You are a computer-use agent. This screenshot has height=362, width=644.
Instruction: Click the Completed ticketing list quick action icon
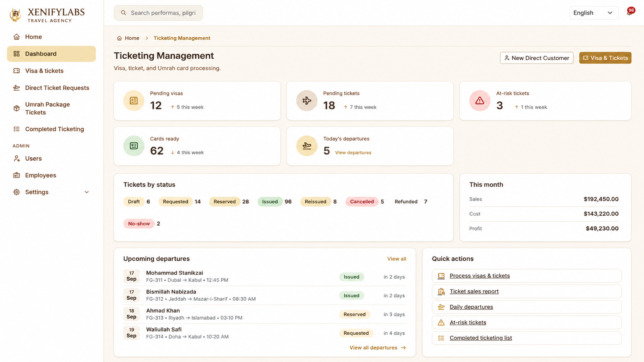click(441, 338)
